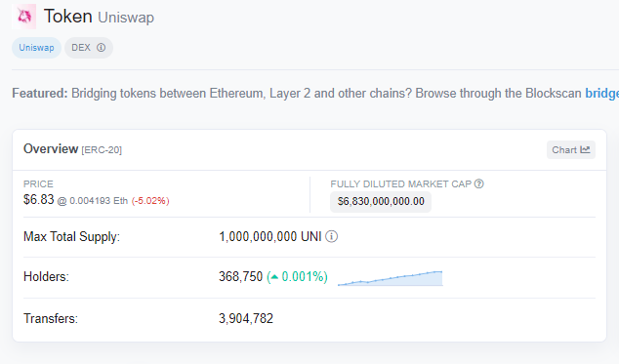Select the Max Total Supply: label
This screenshot has width=619, height=364.
[71, 237]
